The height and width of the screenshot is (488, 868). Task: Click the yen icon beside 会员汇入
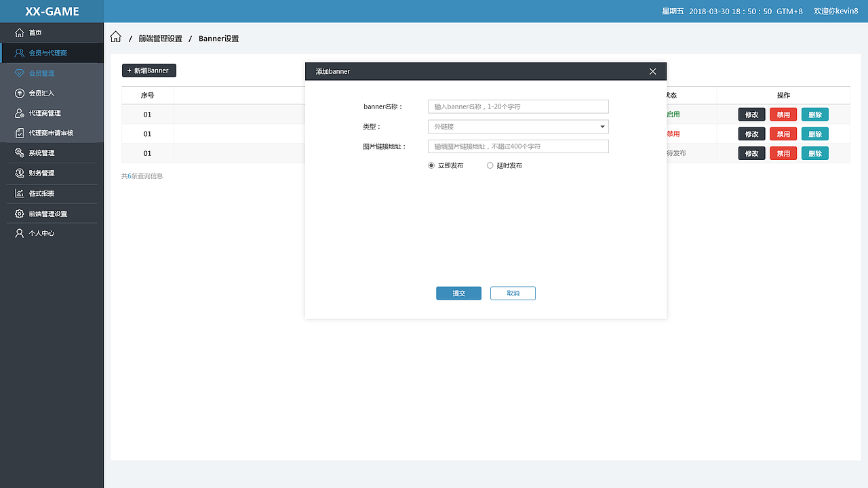[x=19, y=93]
